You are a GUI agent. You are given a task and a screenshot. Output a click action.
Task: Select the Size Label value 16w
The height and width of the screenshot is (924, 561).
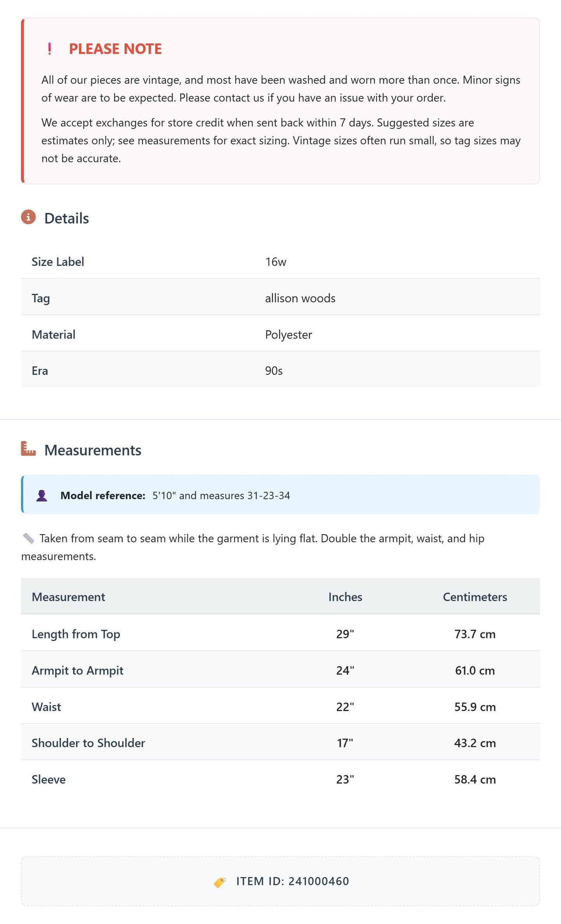(276, 262)
